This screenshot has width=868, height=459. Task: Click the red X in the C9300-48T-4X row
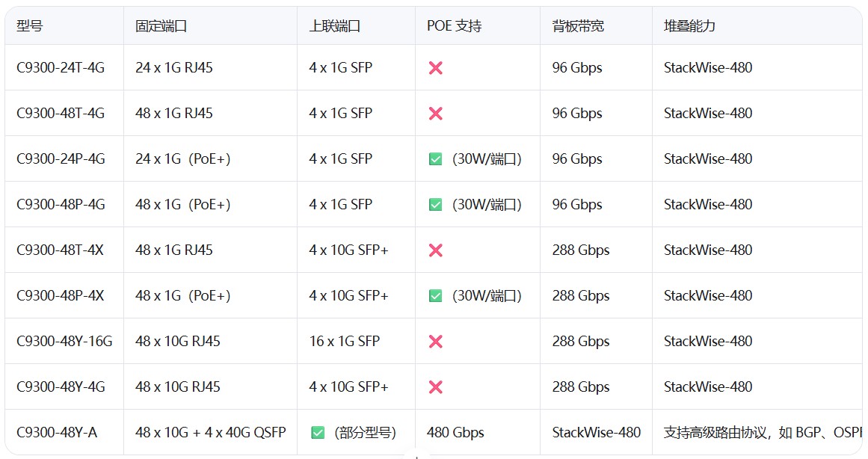coord(435,250)
